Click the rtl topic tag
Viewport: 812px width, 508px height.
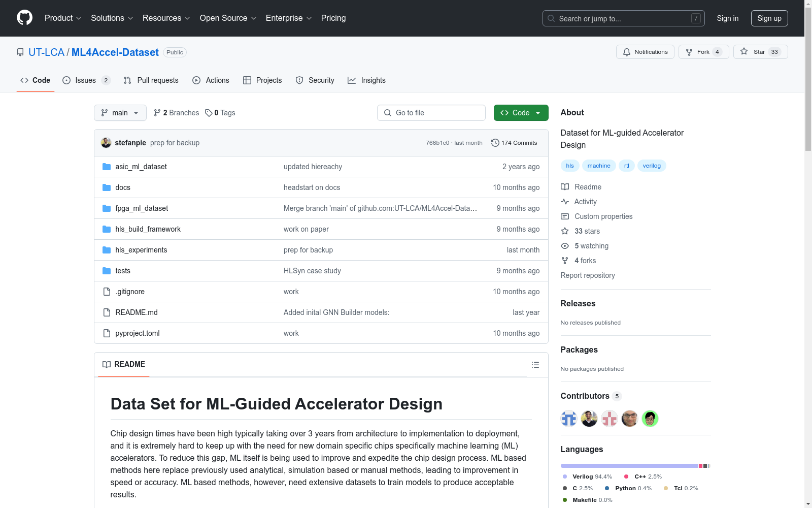coord(627,166)
